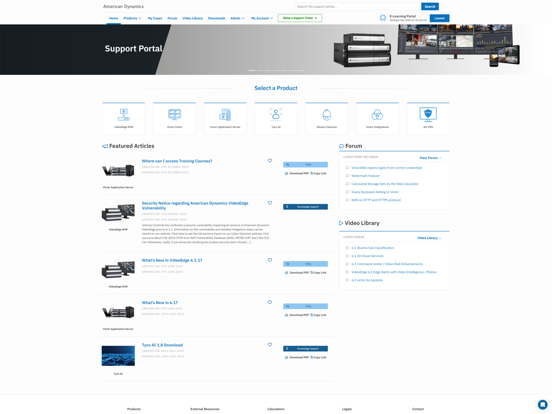The image size is (552, 414).
Task: Select the first banner carousel indicator
Action: [252, 70]
